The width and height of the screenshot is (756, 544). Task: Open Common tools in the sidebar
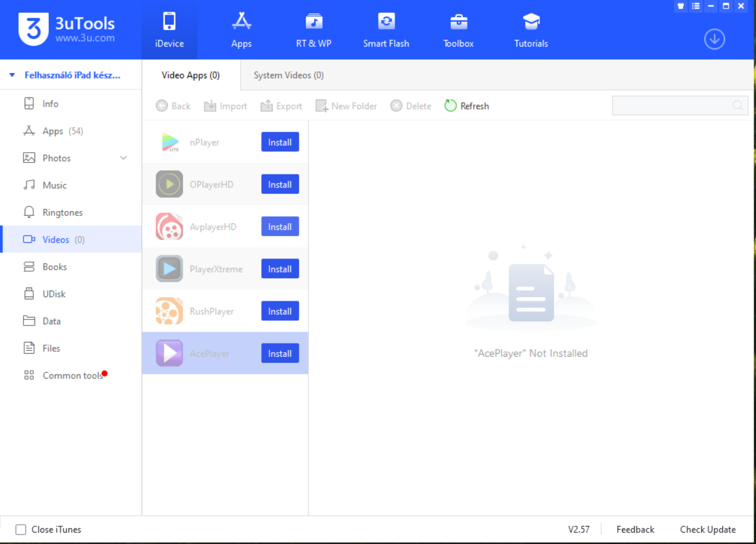[x=71, y=376]
